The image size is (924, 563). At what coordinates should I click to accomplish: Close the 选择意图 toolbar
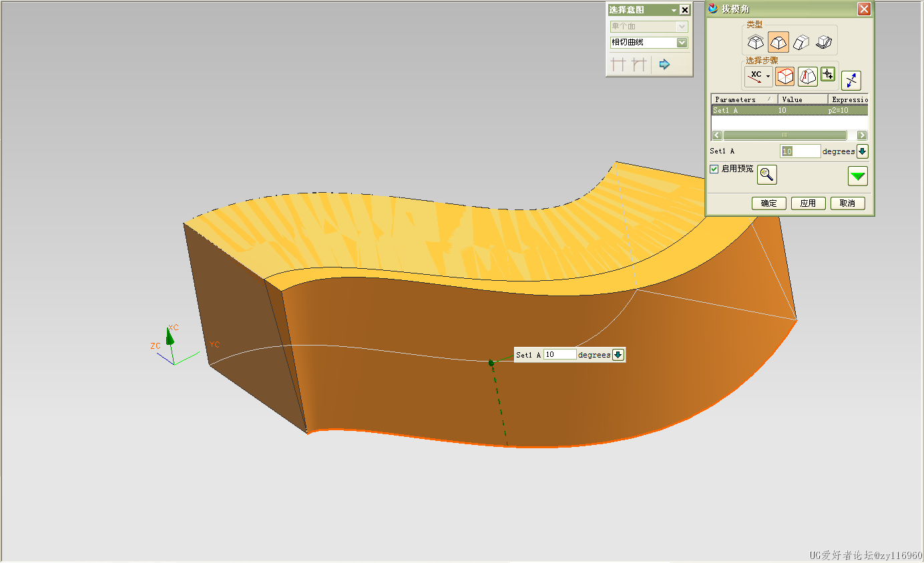coord(684,10)
